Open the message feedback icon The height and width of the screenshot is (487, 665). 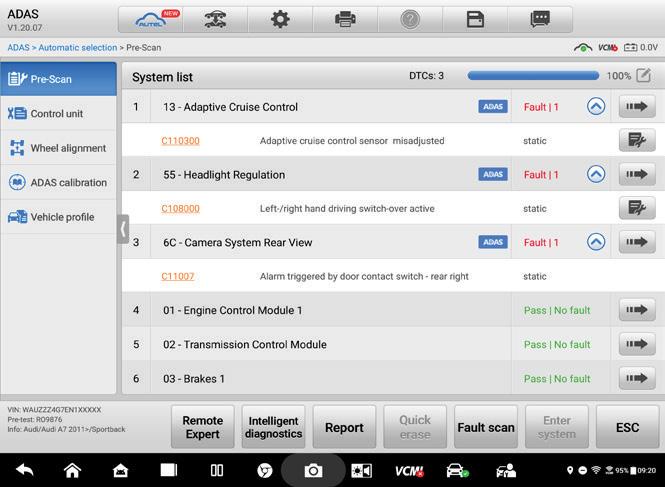tap(540, 20)
